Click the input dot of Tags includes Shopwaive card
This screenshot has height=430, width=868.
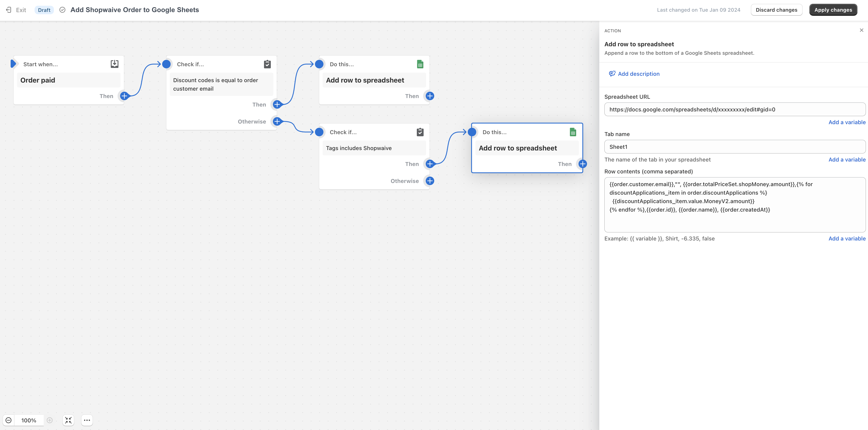pos(319,132)
